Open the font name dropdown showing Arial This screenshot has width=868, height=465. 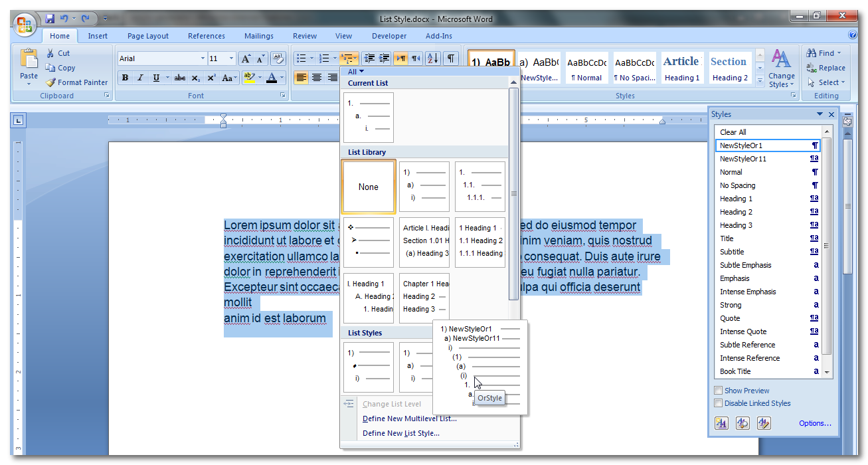[x=203, y=58]
